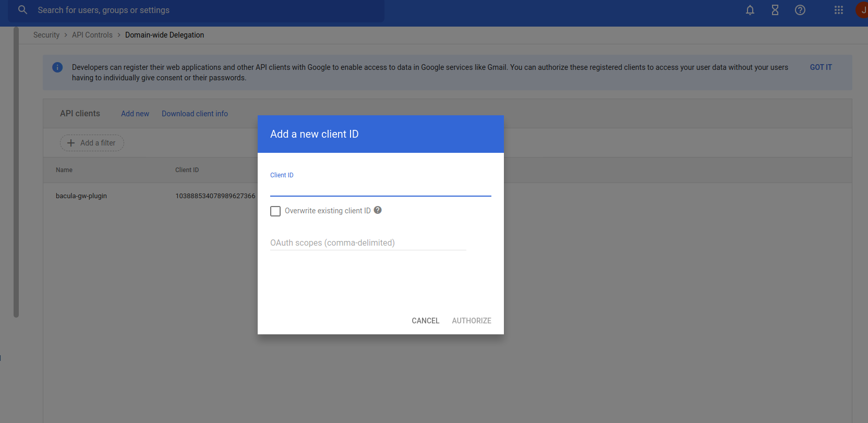This screenshot has width=868, height=423.
Task: Click the Add new link
Action: point(135,114)
